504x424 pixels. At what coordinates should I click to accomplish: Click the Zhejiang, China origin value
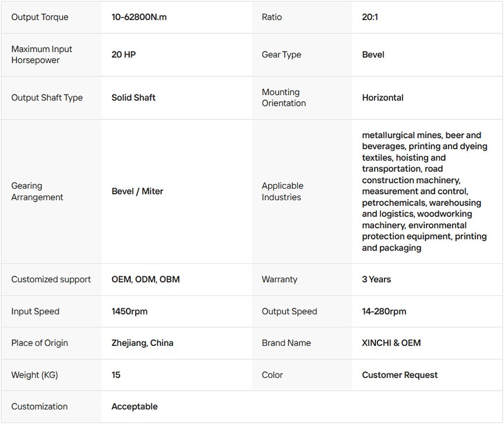click(x=142, y=343)
